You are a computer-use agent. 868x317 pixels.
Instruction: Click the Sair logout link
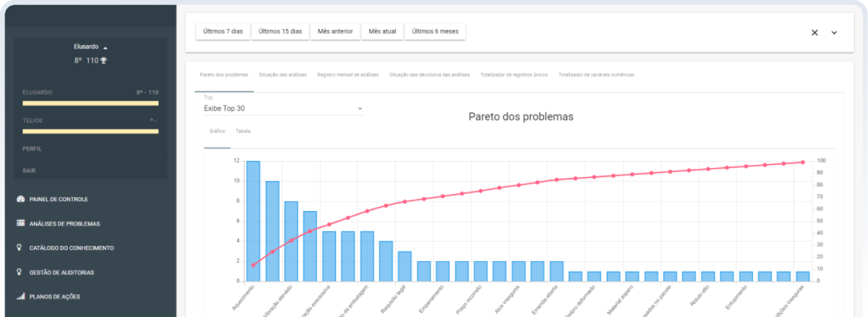(29, 171)
